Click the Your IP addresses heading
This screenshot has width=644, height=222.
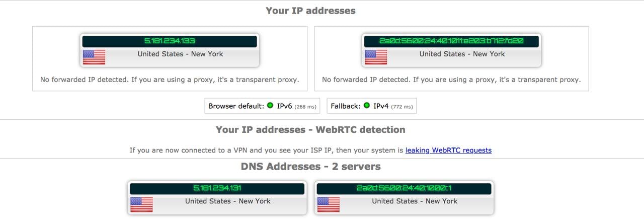pyautogui.click(x=310, y=11)
